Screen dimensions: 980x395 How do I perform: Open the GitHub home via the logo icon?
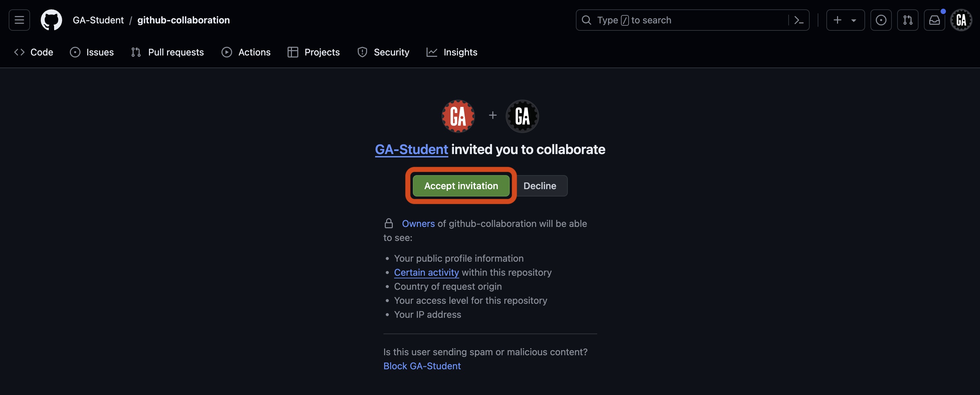point(51,20)
